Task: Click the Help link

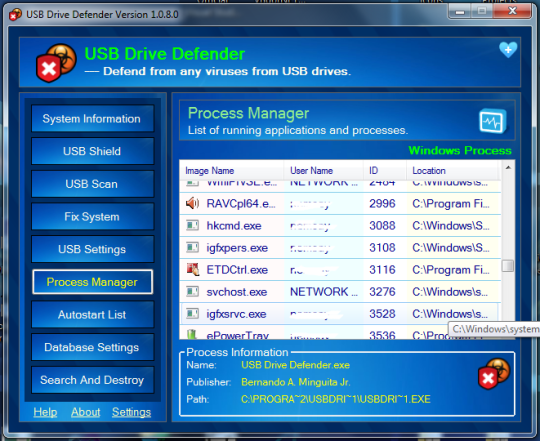Action: tap(45, 412)
